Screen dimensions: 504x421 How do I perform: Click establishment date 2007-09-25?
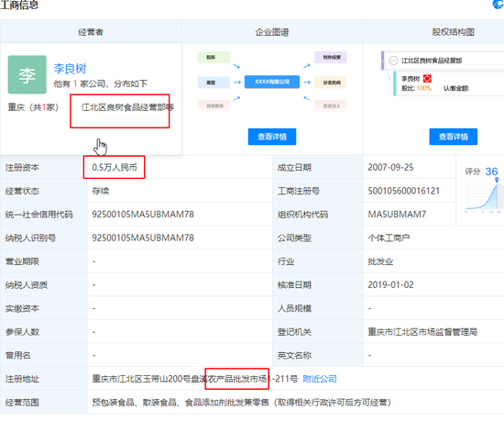point(390,167)
